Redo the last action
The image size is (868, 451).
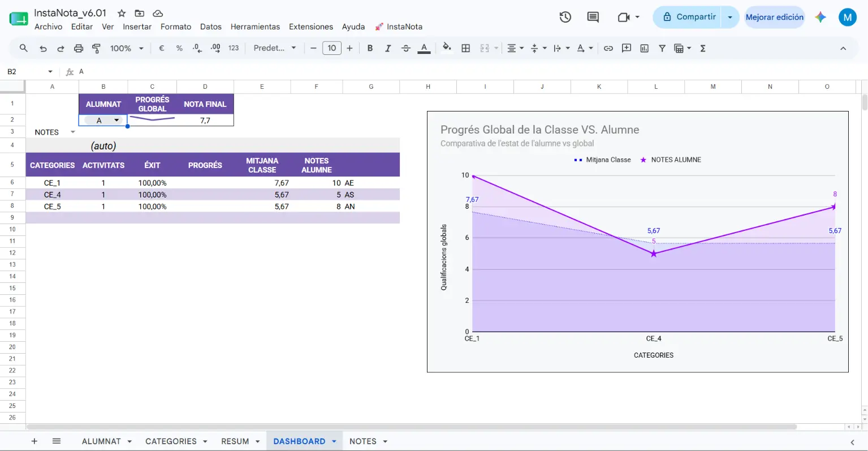[x=61, y=48]
